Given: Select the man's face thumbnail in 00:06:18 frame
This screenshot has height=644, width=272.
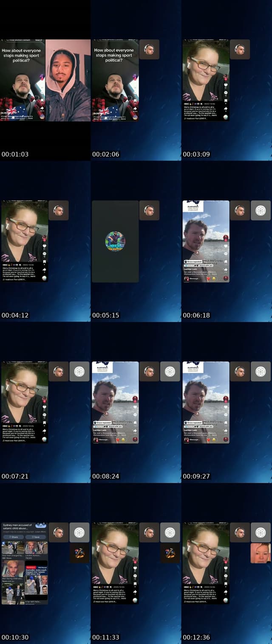Looking at the screenshot, I should (240, 210).
